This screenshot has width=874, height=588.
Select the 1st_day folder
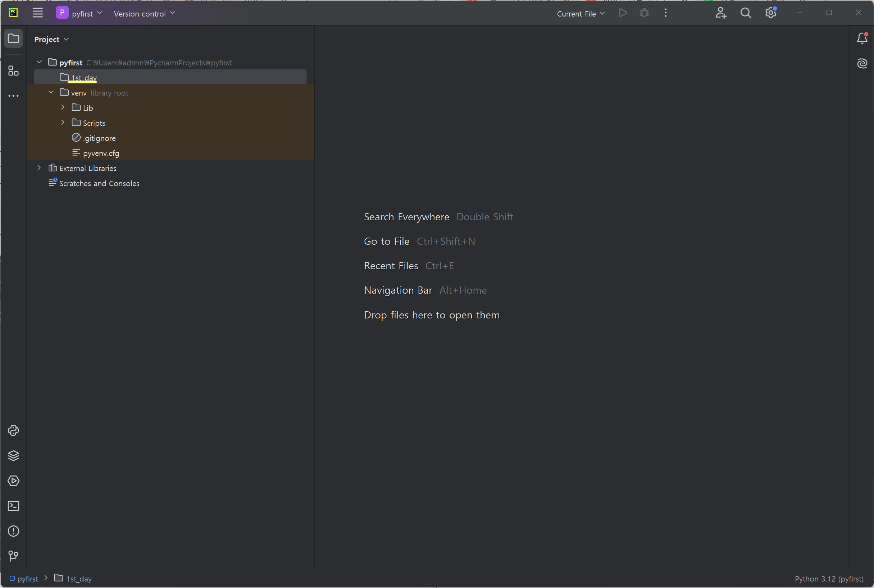[170, 77]
